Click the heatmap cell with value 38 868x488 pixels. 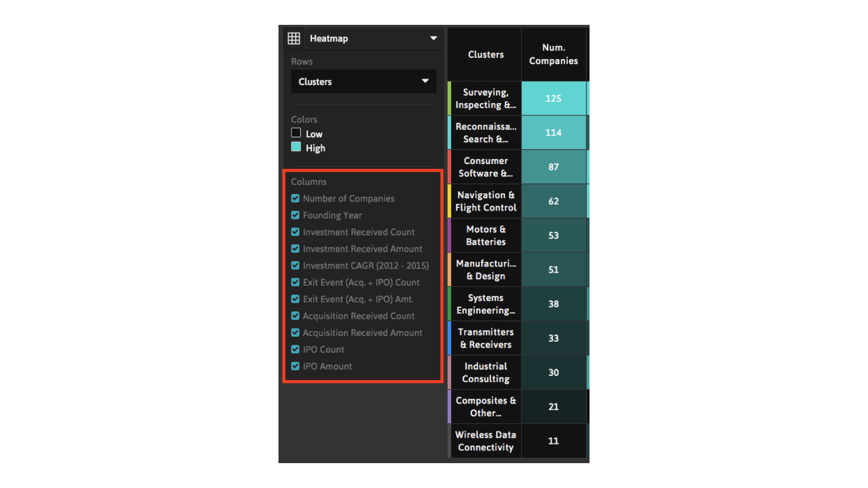(x=553, y=304)
